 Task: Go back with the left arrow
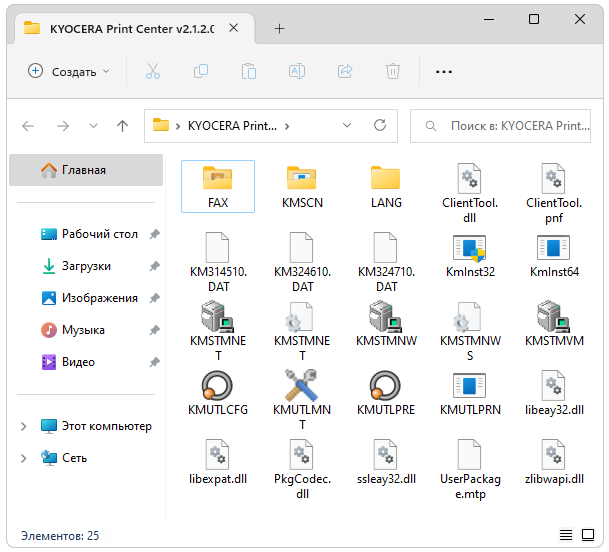point(28,126)
